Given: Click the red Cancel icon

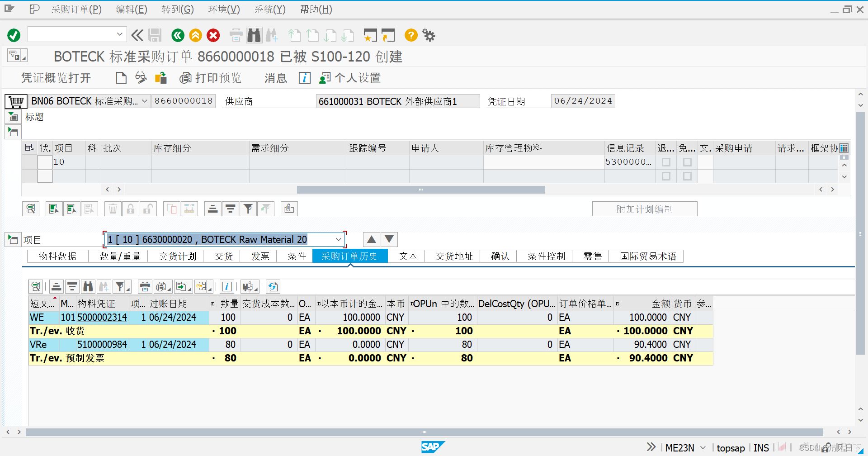Looking at the screenshot, I should [x=213, y=35].
